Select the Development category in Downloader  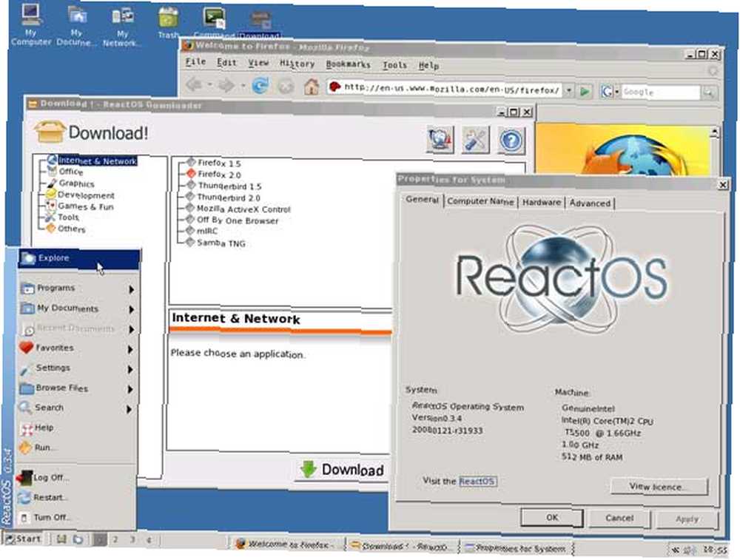[x=86, y=195]
